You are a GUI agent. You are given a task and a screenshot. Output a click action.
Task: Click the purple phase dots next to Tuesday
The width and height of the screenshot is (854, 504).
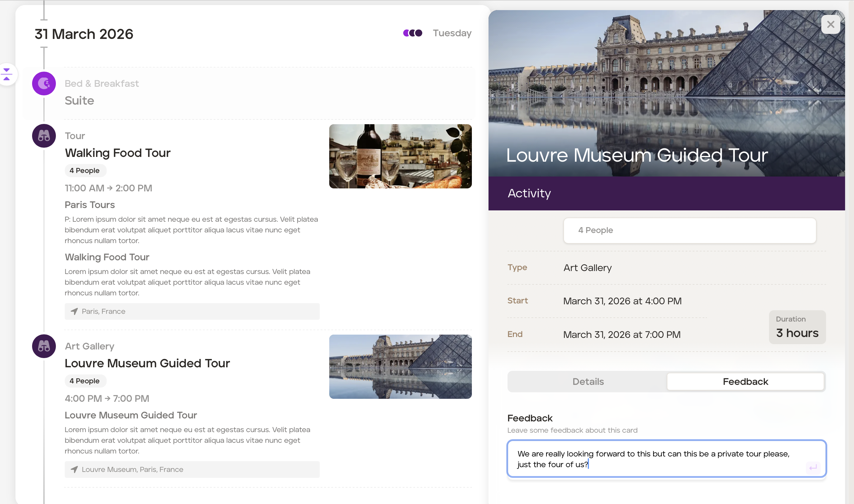click(x=412, y=33)
